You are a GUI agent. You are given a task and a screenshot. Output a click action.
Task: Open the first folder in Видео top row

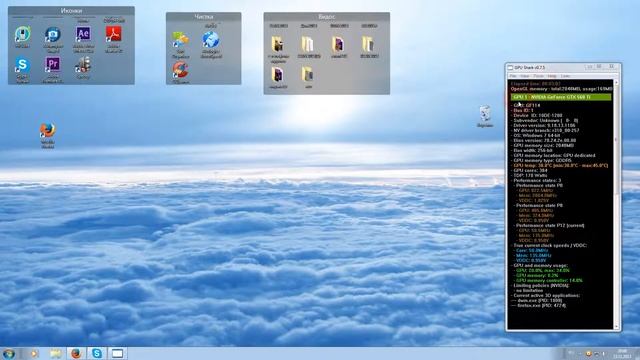click(278, 45)
